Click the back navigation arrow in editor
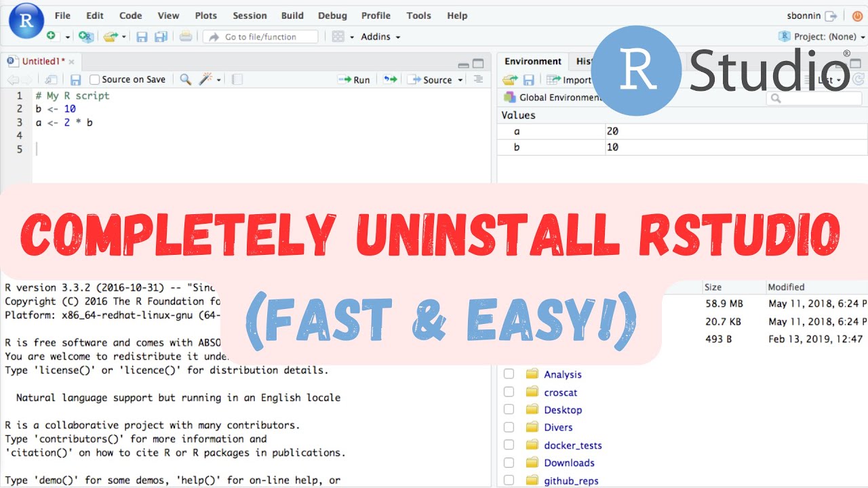The image size is (868, 488). pos(14,79)
